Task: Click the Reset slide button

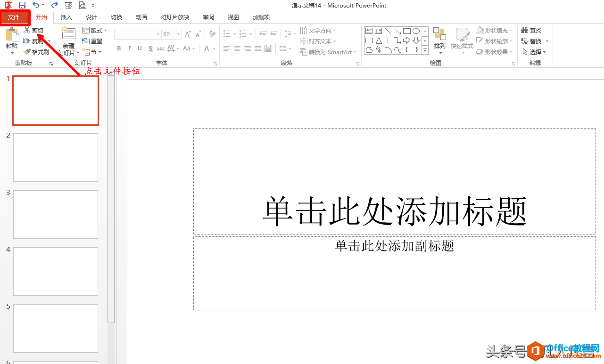Action: [92, 41]
